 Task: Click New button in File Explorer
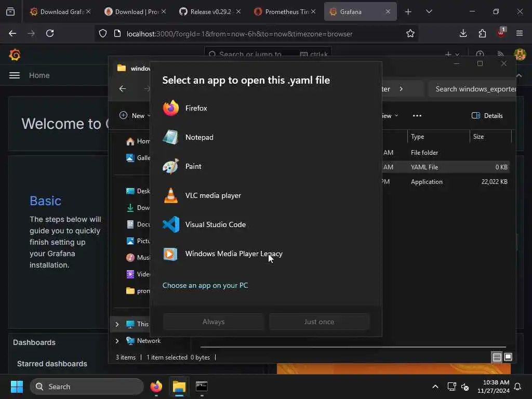click(x=135, y=116)
